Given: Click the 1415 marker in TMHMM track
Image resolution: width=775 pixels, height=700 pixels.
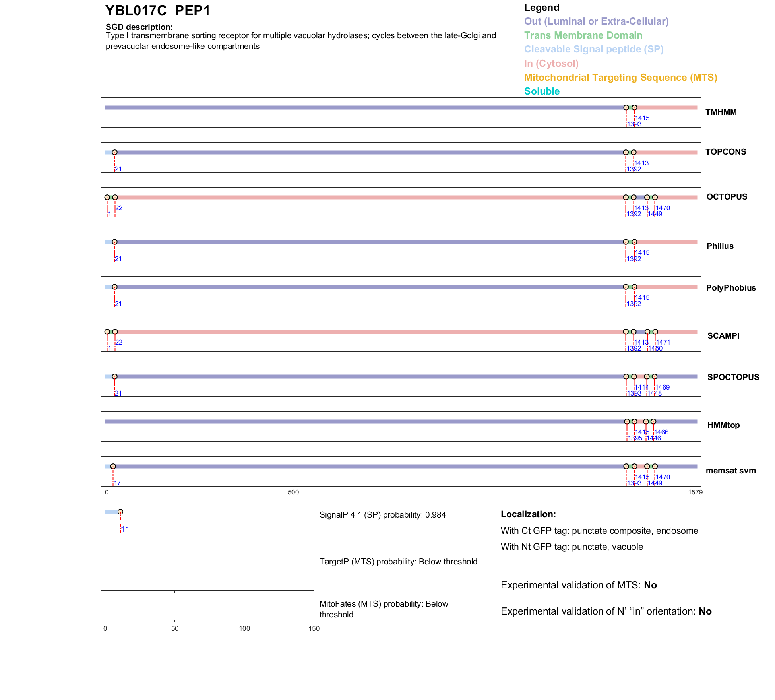Looking at the screenshot, I should tap(634, 107).
